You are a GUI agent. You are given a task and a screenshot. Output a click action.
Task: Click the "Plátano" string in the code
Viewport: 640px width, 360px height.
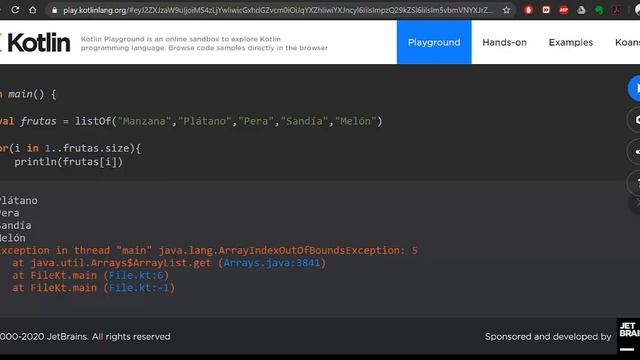click(204, 121)
